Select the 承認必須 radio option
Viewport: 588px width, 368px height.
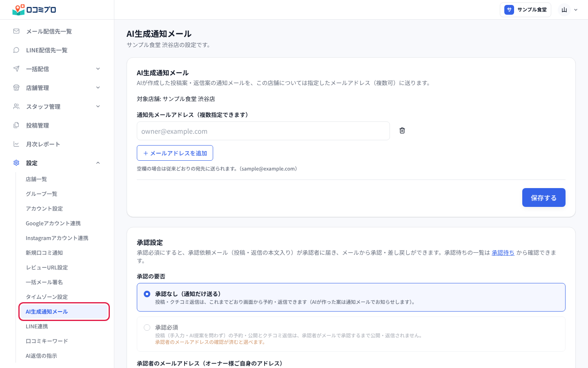(147, 328)
